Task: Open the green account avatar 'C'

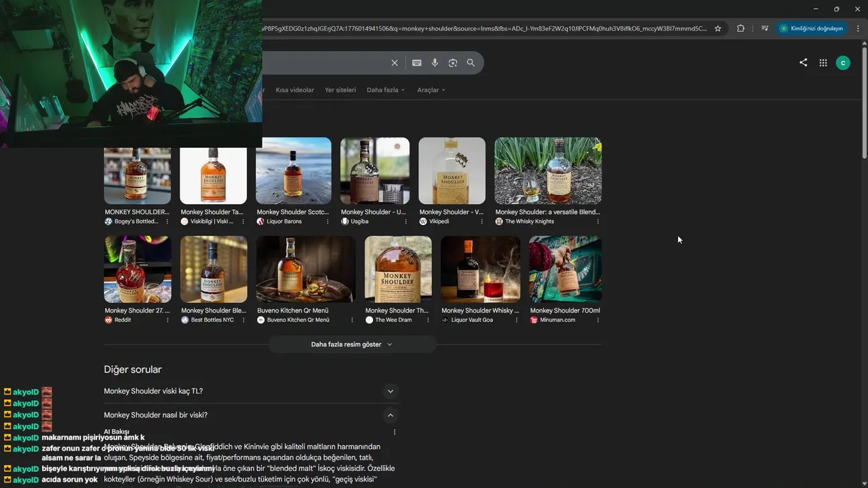Action: 843,63
